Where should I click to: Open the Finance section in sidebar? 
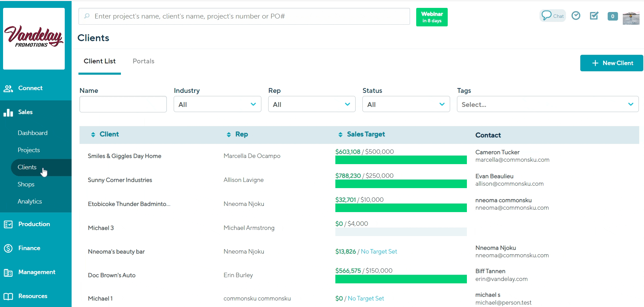click(29, 248)
